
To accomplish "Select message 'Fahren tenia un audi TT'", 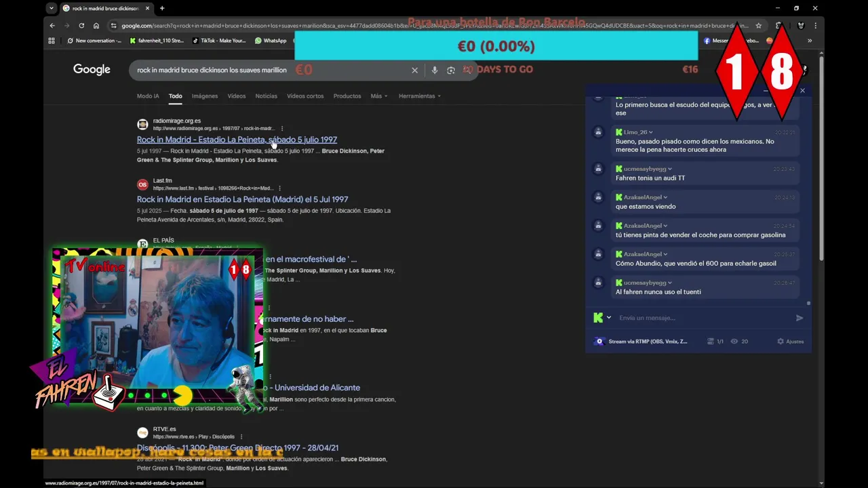I will point(650,178).
